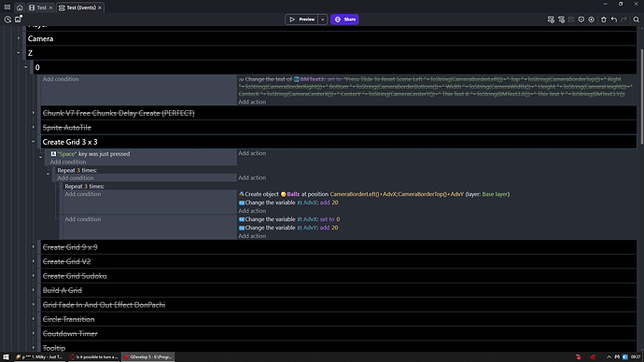Select the Circle Transition group title
The width and height of the screenshot is (644, 362).
tap(68, 319)
